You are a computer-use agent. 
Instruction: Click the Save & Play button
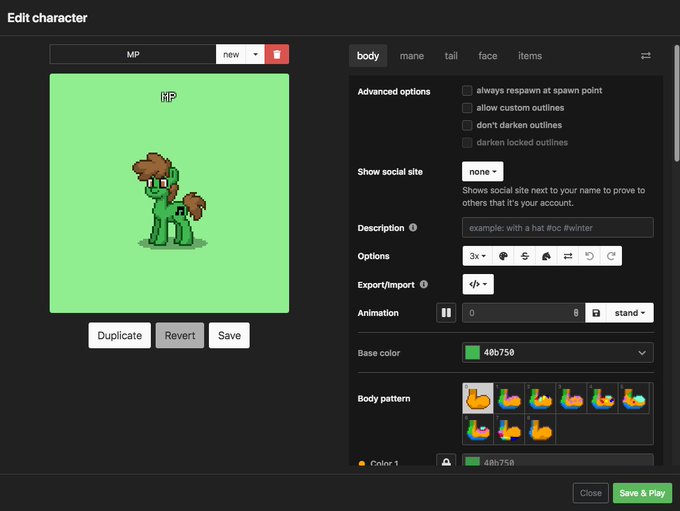642,493
